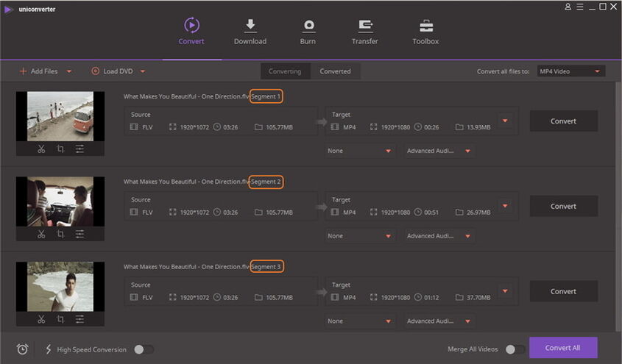The image size is (622, 364).
Task: Click Convert button for Segment 2
Action: click(x=564, y=206)
